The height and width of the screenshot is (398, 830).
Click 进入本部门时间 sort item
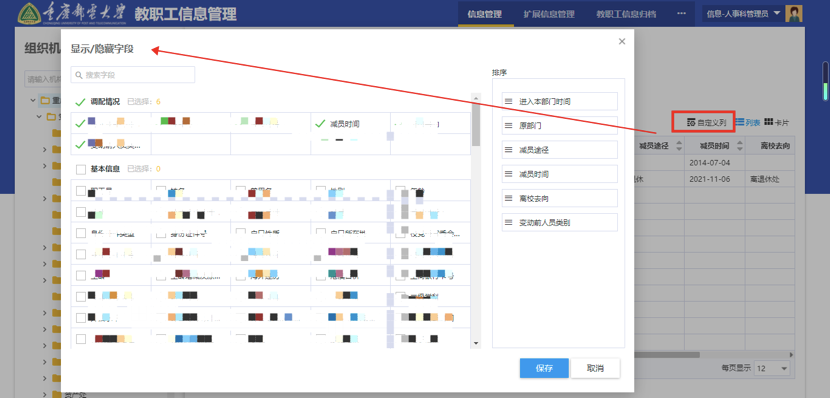click(x=560, y=101)
